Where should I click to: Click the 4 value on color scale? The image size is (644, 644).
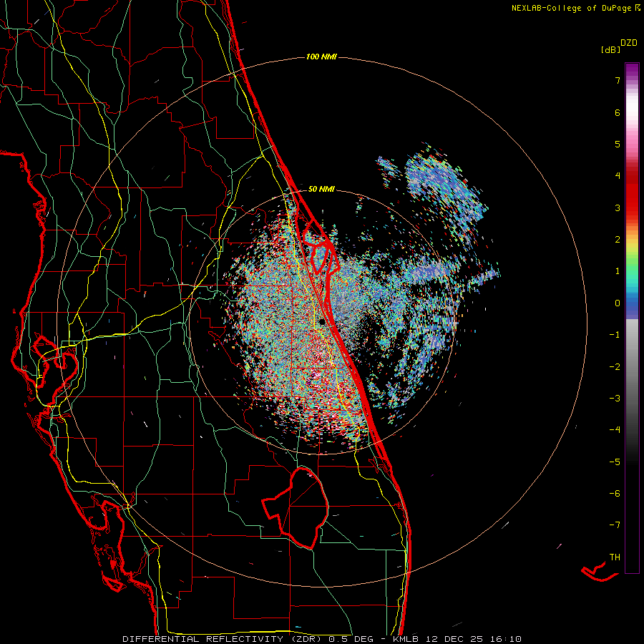[x=618, y=176]
